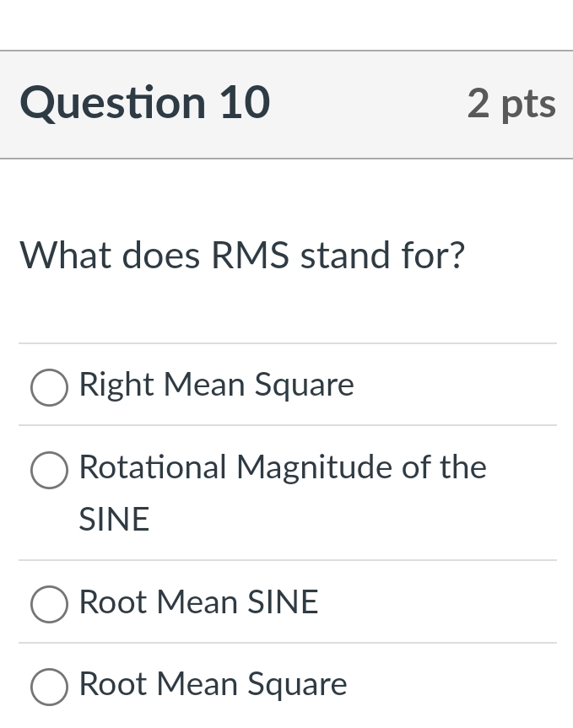Click the third answer's circular selector
This screenshot has width=573, height=728.
pyautogui.click(x=49, y=604)
